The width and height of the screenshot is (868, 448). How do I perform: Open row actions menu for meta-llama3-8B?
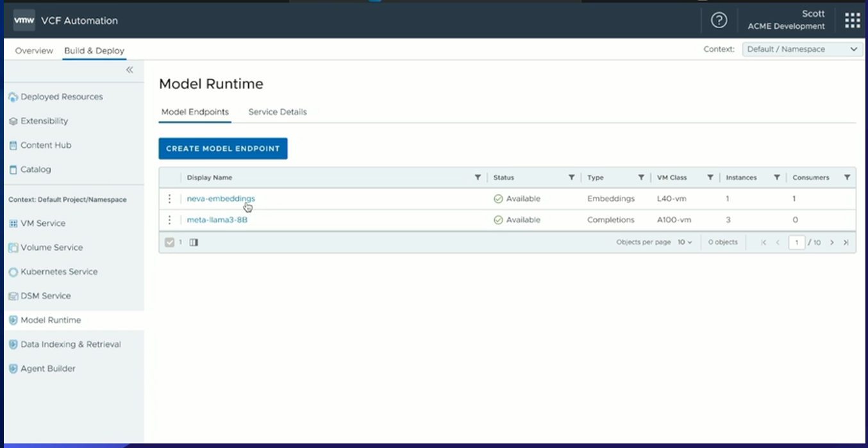(x=169, y=220)
